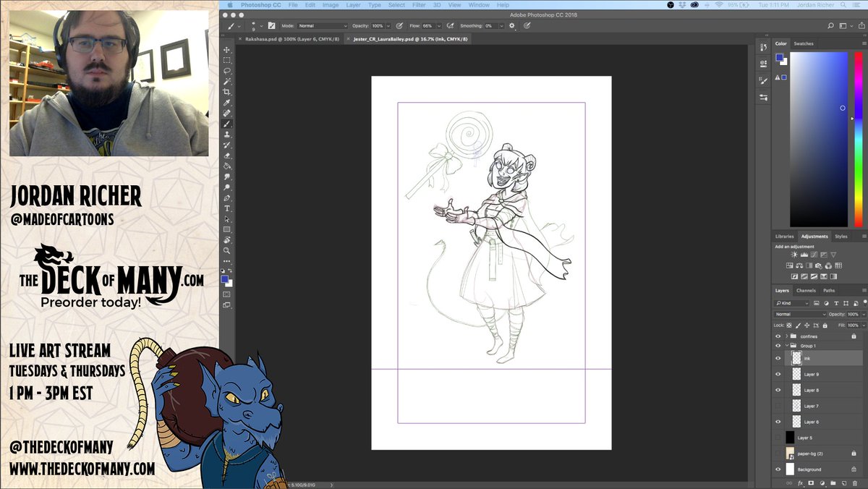Lock transparent pixels
Image resolution: width=868 pixels, height=489 pixels.
click(x=789, y=325)
